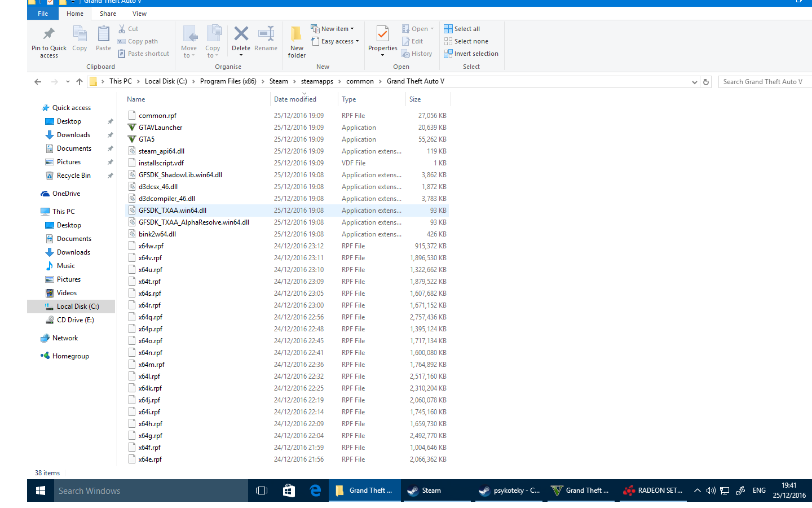Viewport: 812px width, 508px height.
Task: Click Steam in the address breadcrumb
Action: pyautogui.click(x=279, y=81)
